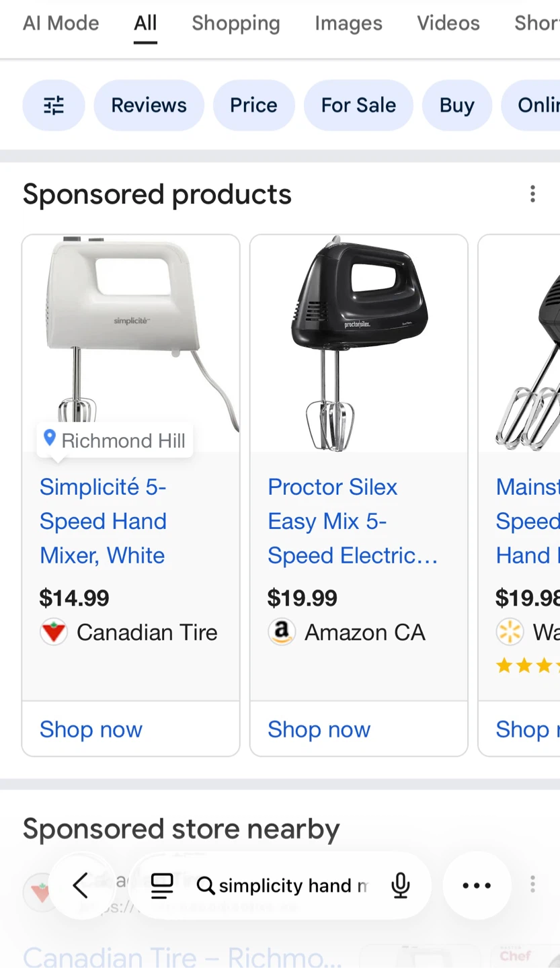Tap the microphone voice search icon
This screenshot has width=560, height=968.
click(x=401, y=885)
